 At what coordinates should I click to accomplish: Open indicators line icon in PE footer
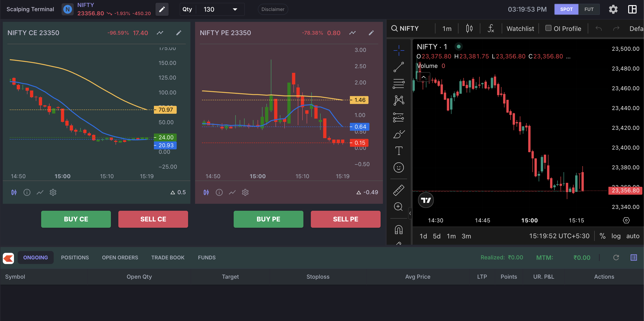232,192
